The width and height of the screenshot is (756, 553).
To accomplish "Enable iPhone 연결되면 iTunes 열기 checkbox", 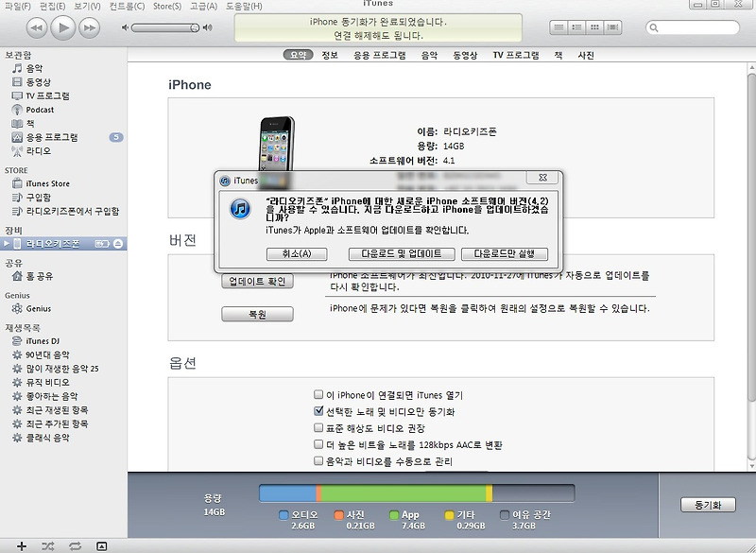I will [x=318, y=395].
